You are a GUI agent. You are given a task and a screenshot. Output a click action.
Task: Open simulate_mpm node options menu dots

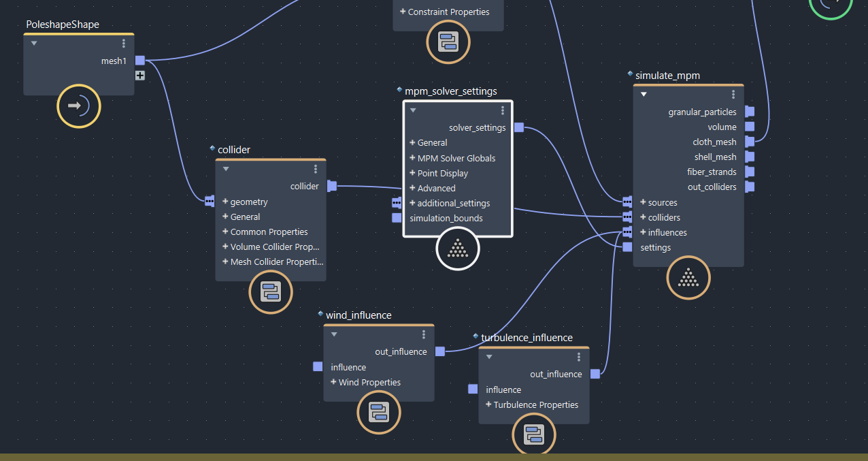pos(733,95)
